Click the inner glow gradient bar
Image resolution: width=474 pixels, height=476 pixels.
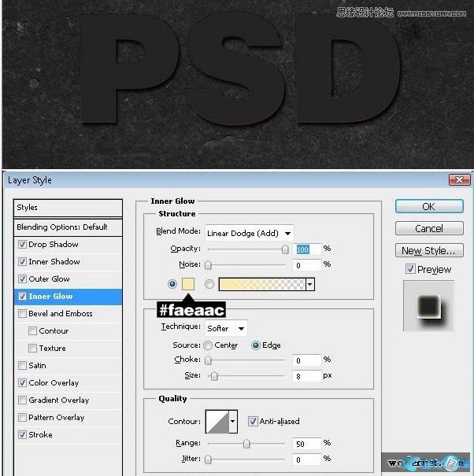click(262, 284)
